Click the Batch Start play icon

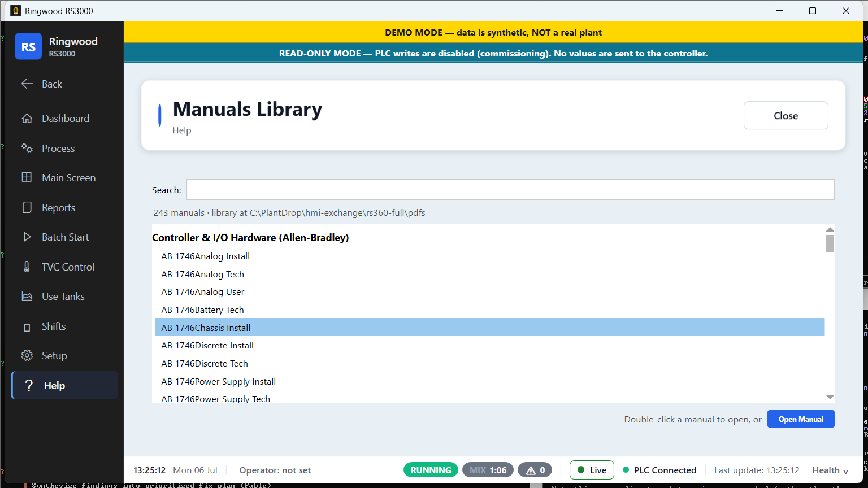point(27,237)
